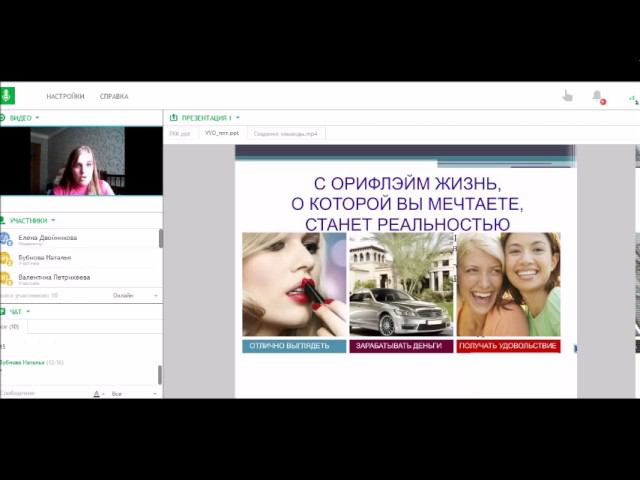Click the Сообщение chat input field

tap(45, 393)
